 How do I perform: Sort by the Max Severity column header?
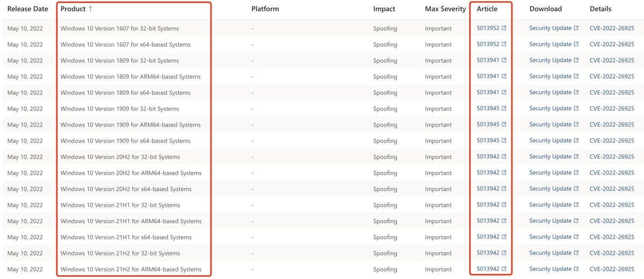[445, 9]
